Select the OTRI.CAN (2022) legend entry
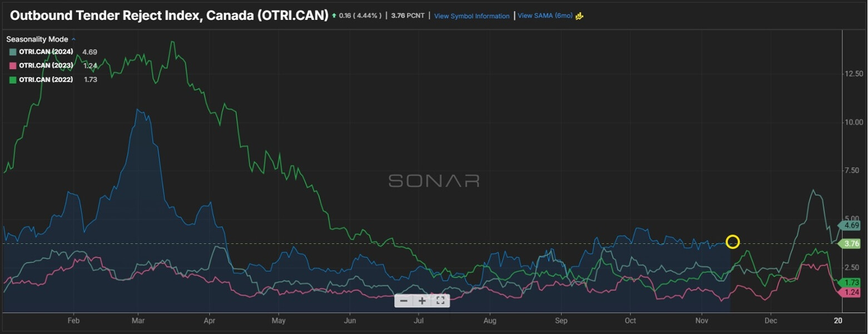Viewport: 868px width, 334px height. click(46, 79)
